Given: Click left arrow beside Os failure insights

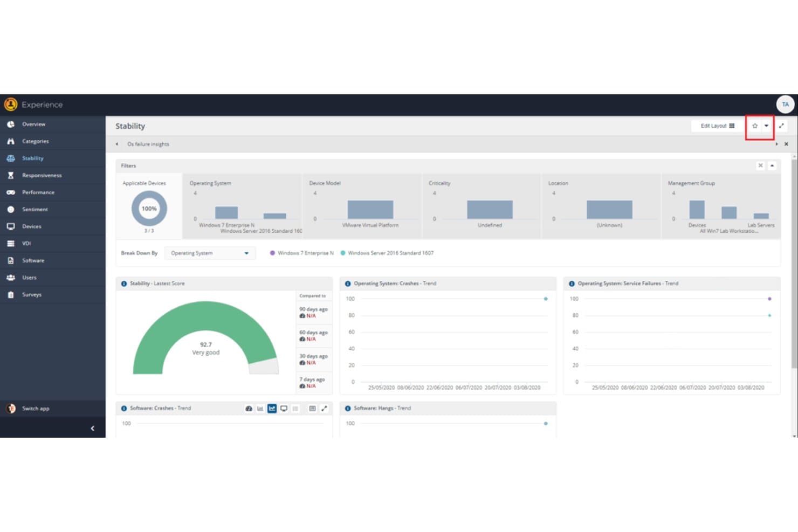Looking at the screenshot, I should click(117, 144).
